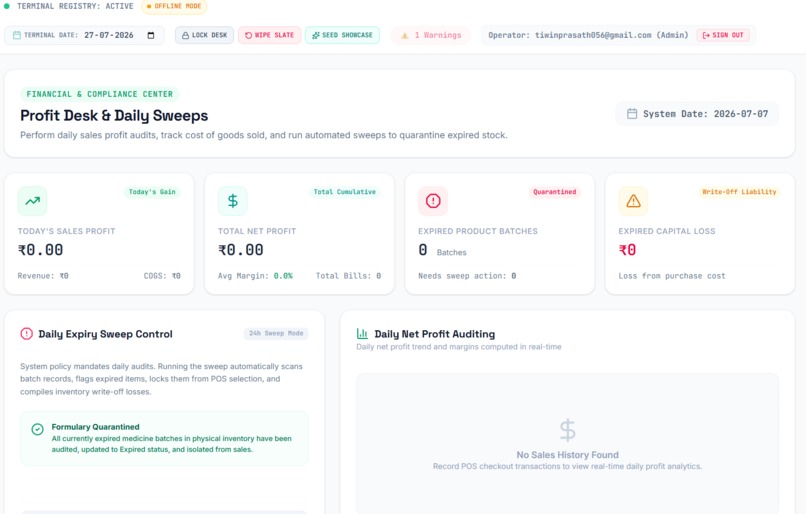Viewport: 806px width, 514px height.
Task: Click the Terminal Registry: Active status text
Action: [75, 6]
